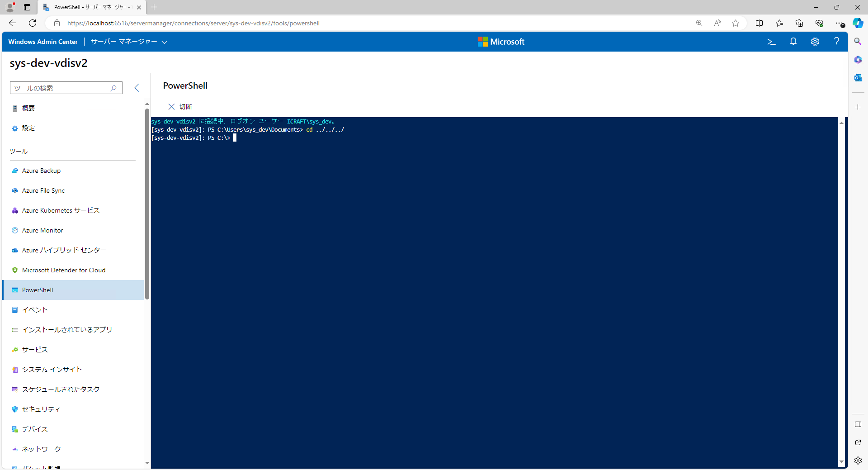
Task: Click the address bar URL
Action: (193, 23)
